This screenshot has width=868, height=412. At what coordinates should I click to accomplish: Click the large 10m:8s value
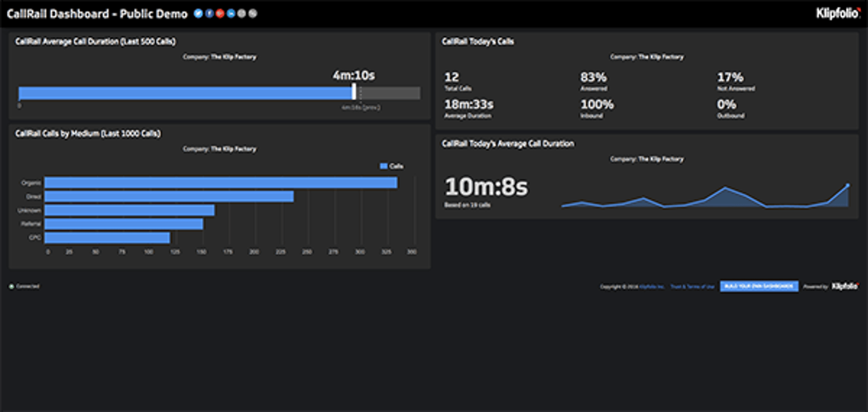pos(486,187)
